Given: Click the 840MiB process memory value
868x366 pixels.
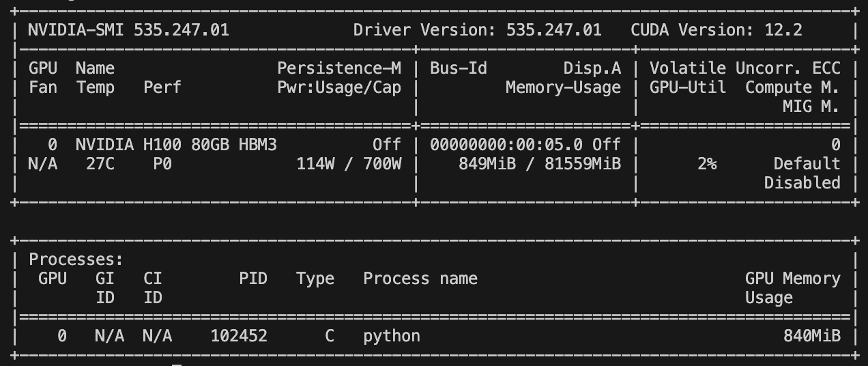Looking at the screenshot, I should click(x=812, y=336).
